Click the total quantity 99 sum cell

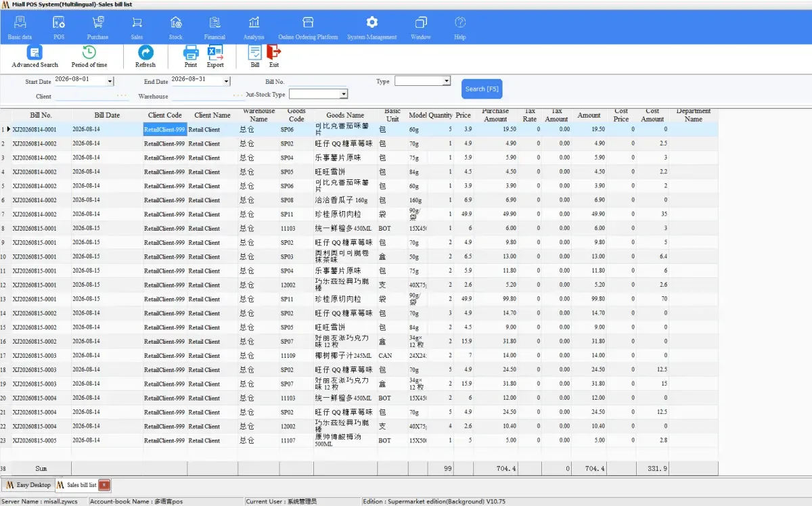[441, 468]
